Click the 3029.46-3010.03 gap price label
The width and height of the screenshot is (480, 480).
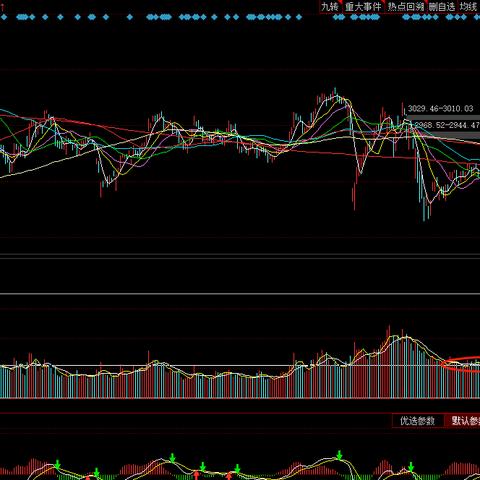[441, 109]
